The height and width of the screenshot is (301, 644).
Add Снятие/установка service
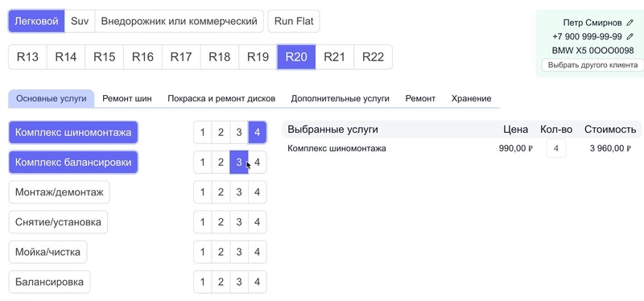[x=58, y=222]
